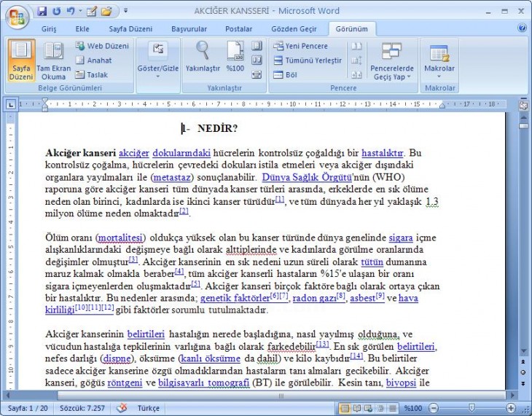Click Böl to split the window
Screen dimensions: 532x416
285,74
